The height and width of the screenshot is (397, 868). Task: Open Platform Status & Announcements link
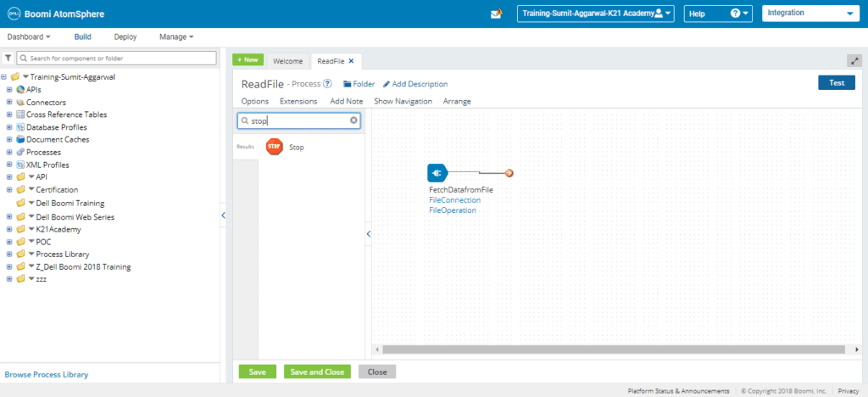[678, 390]
